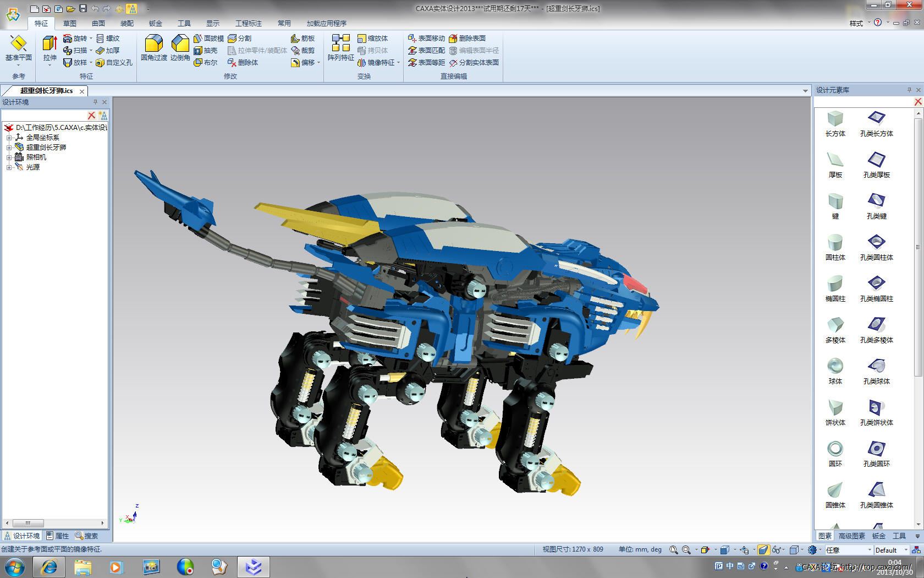
Task: Click the 边倒角 chamfer tool
Action: 180,48
